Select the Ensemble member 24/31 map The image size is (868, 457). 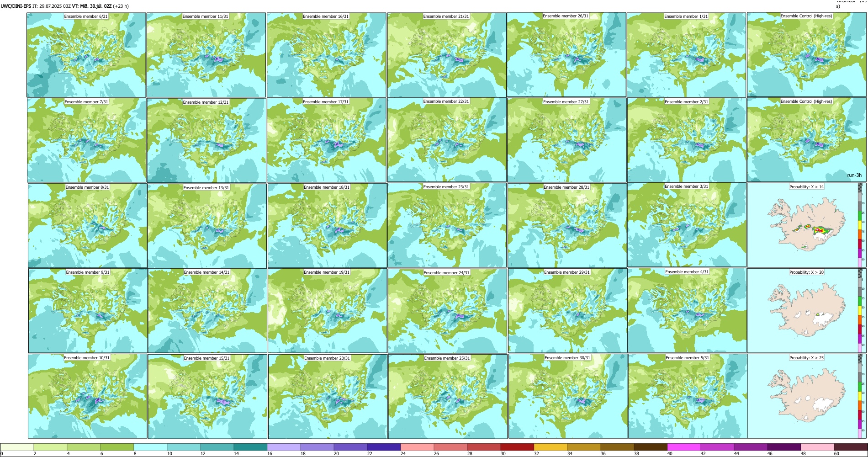point(447,311)
